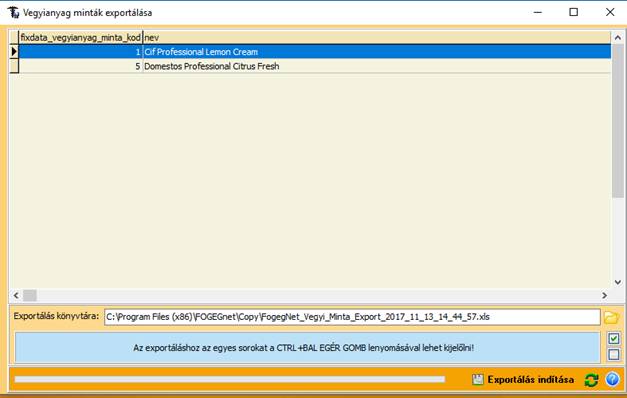Click the CTRL+BAL EGÉR GOMB hint panel
The width and height of the screenshot is (627, 398).
point(307,348)
